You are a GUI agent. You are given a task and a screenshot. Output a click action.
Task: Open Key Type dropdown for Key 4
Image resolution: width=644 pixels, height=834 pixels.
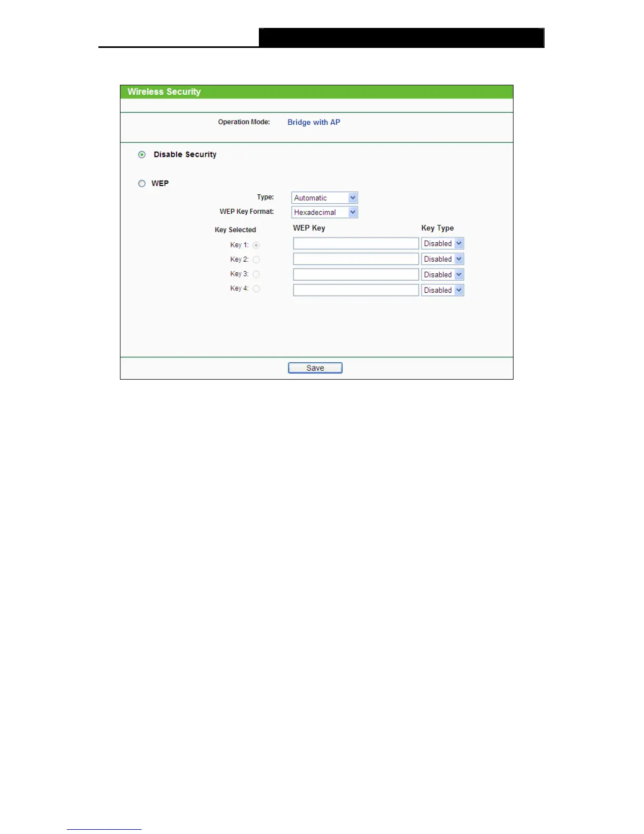pyautogui.click(x=442, y=290)
